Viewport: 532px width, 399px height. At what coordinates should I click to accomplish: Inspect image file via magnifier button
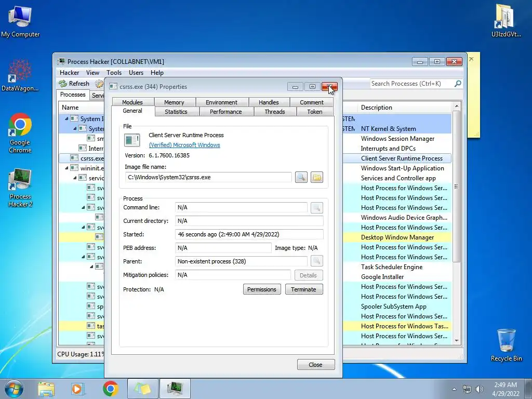301,177
